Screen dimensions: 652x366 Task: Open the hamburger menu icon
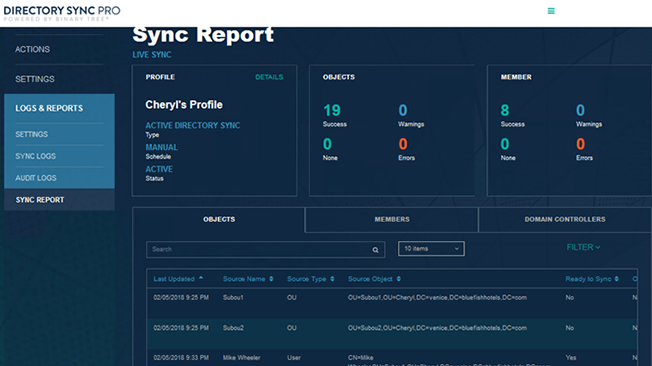tap(551, 11)
